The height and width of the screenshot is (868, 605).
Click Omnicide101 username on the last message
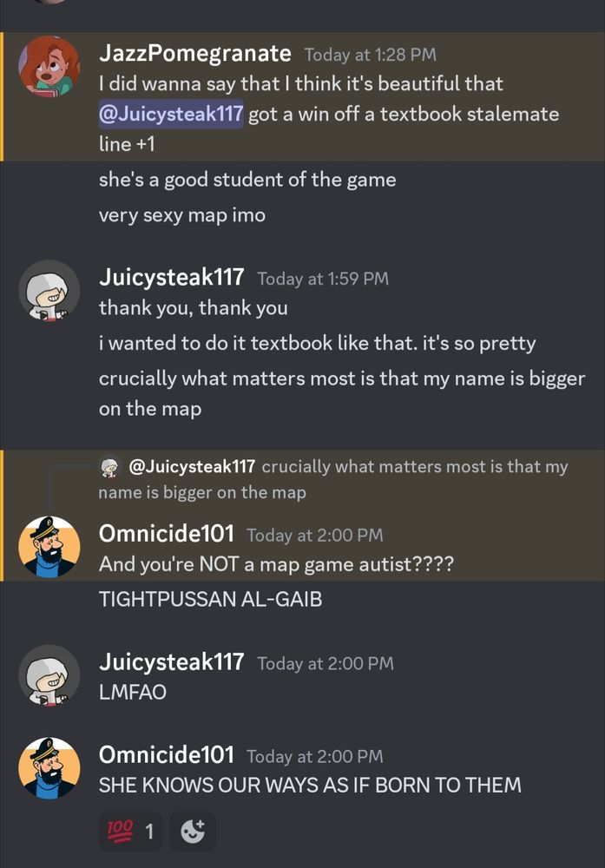[166, 754]
